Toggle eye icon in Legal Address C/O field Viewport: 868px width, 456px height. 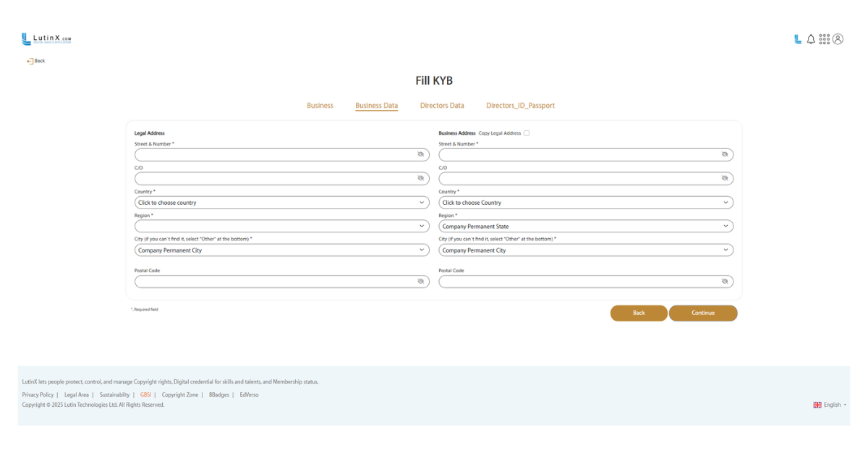pos(420,179)
